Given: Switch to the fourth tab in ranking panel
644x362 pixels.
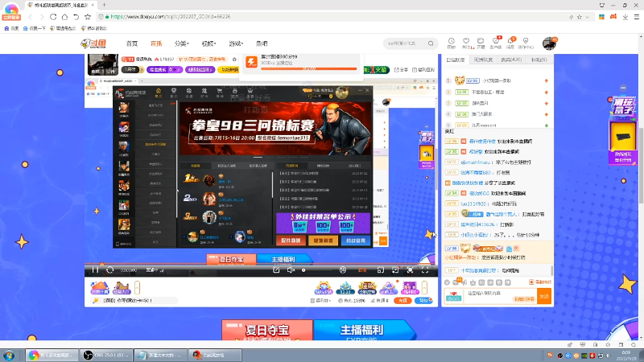Looking at the screenshot, I should tap(539, 60).
